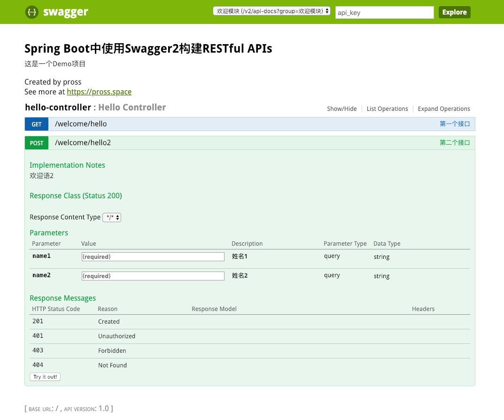Toggle the hello-controller section heading
The height and width of the screenshot is (420, 504).
(58, 108)
